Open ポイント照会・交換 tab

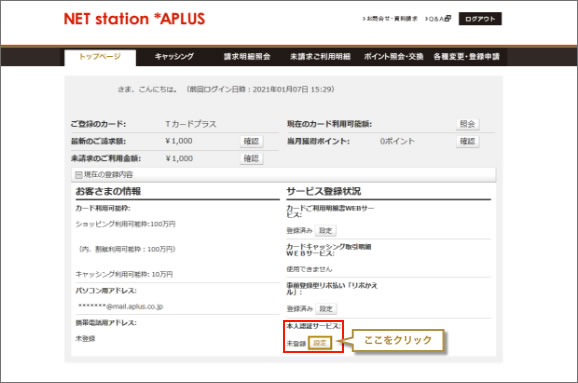coord(393,57)
